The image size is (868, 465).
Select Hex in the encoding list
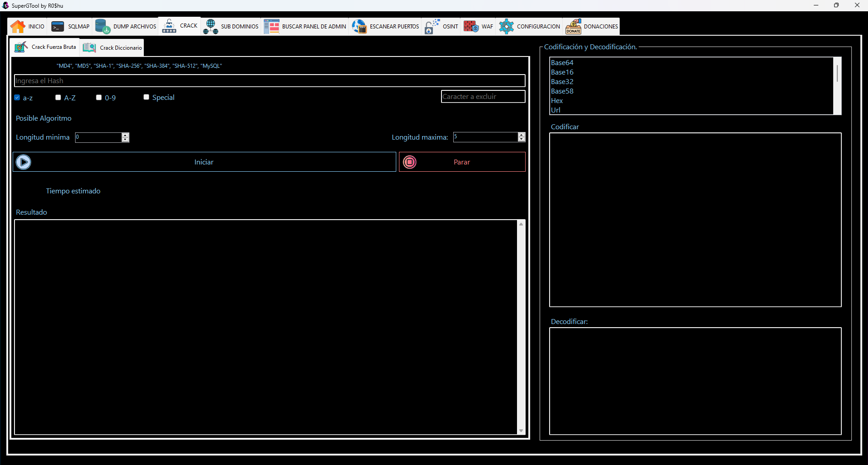(x=691, y=101)
